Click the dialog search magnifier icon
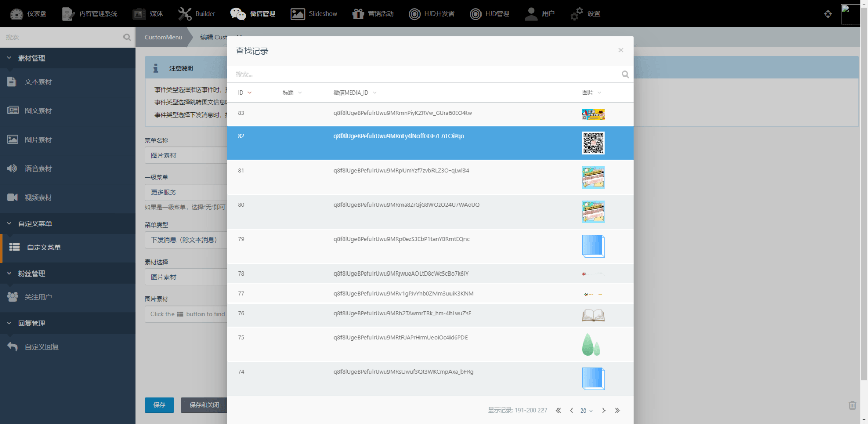Image resolution: width=868 pixels, height=424 pixels. [625, 74]
